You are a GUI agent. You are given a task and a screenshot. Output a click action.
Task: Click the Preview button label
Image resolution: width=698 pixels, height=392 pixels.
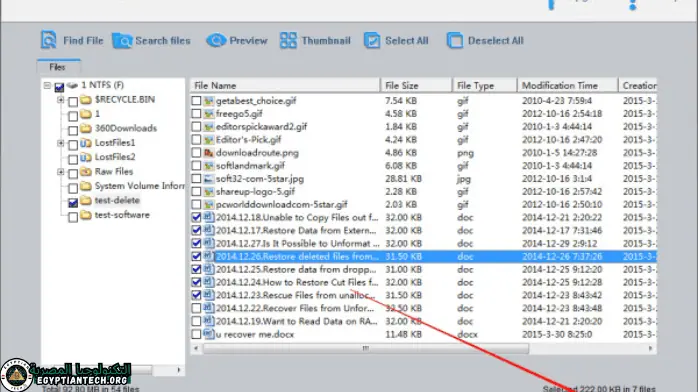point(248,40)
